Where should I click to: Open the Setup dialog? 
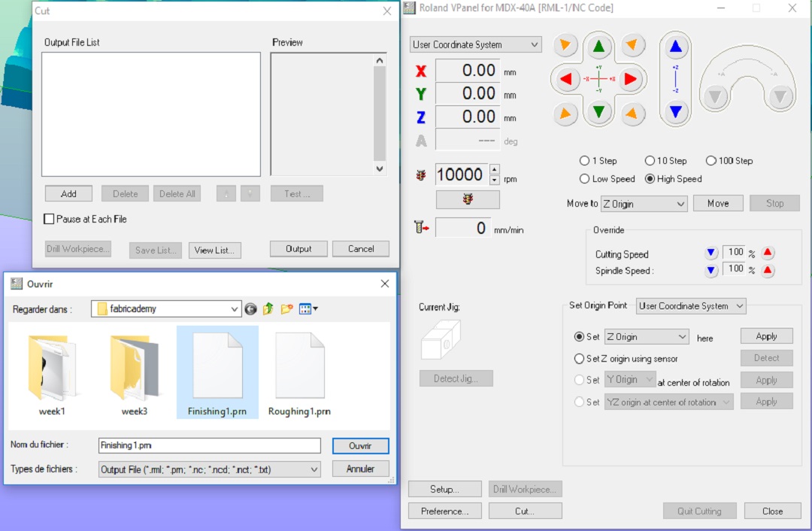444,489
